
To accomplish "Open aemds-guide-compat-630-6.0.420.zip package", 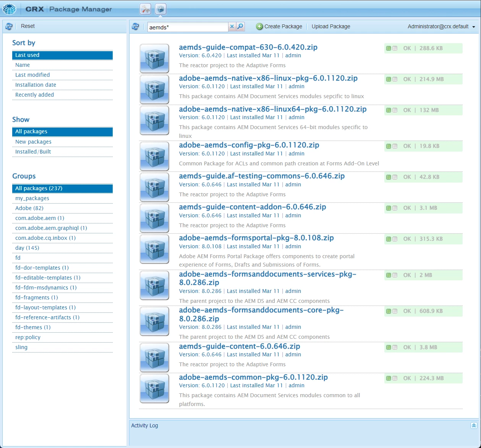I will coord(248,47).
